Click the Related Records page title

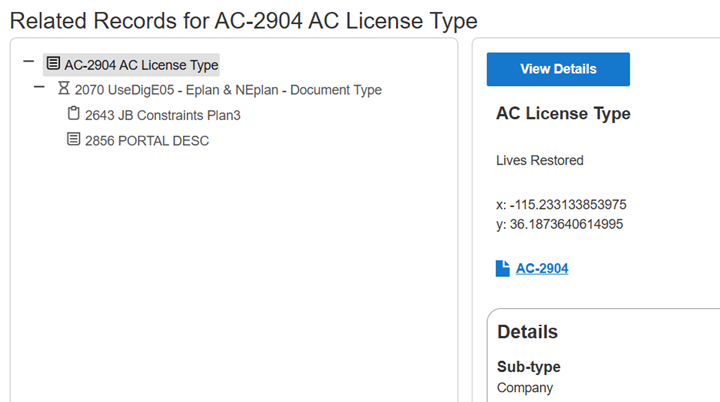point(243,20)
